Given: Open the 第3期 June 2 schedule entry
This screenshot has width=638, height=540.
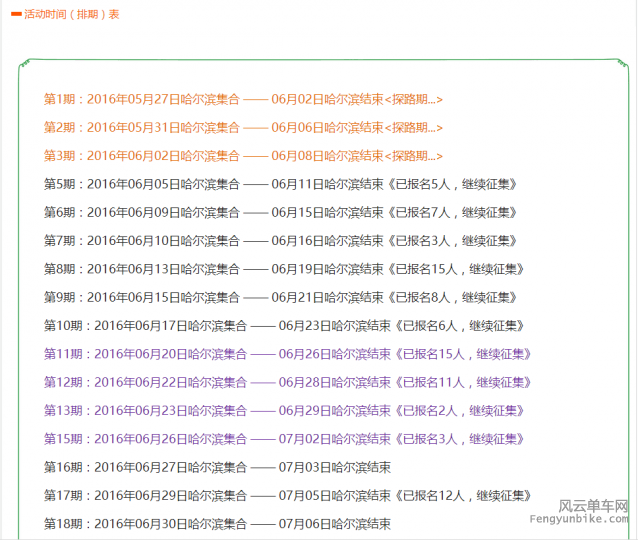Looking at the screenshot, I should [243, 156].
